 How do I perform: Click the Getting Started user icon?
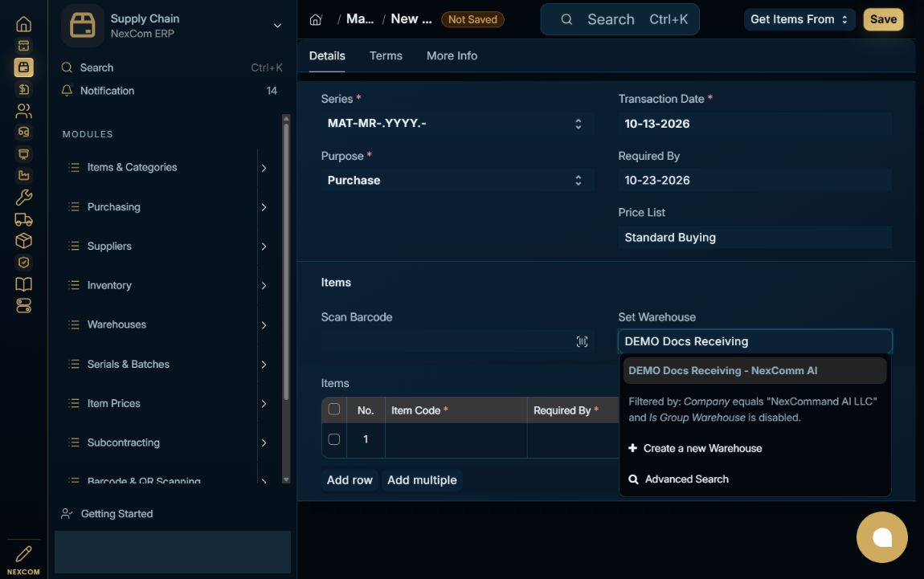(x=67, y=514)
